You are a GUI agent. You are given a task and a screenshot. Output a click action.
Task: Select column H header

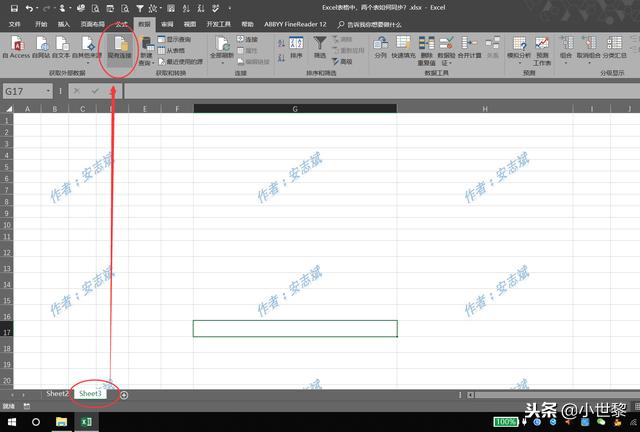[485, 109]
